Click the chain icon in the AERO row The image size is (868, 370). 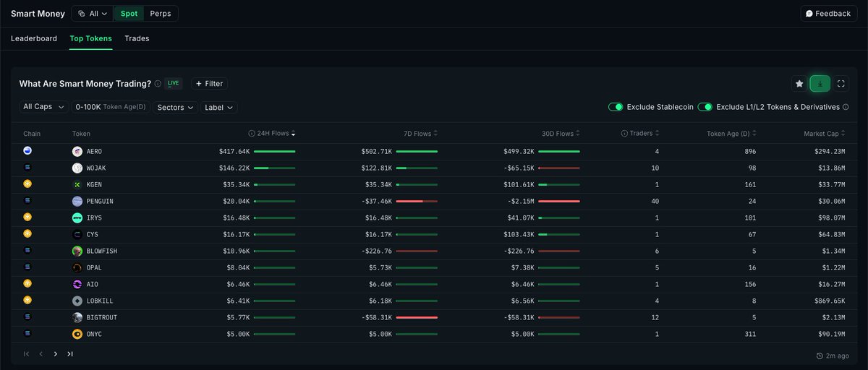point(27,151)
